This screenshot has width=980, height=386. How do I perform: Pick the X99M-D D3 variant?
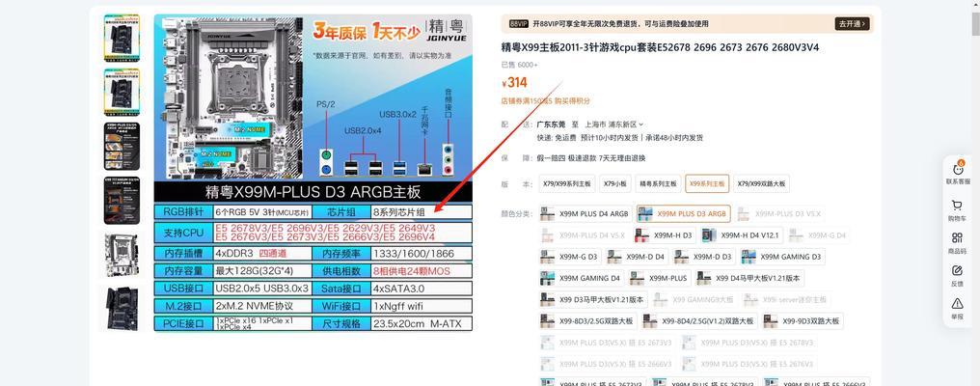click(704, 257)
